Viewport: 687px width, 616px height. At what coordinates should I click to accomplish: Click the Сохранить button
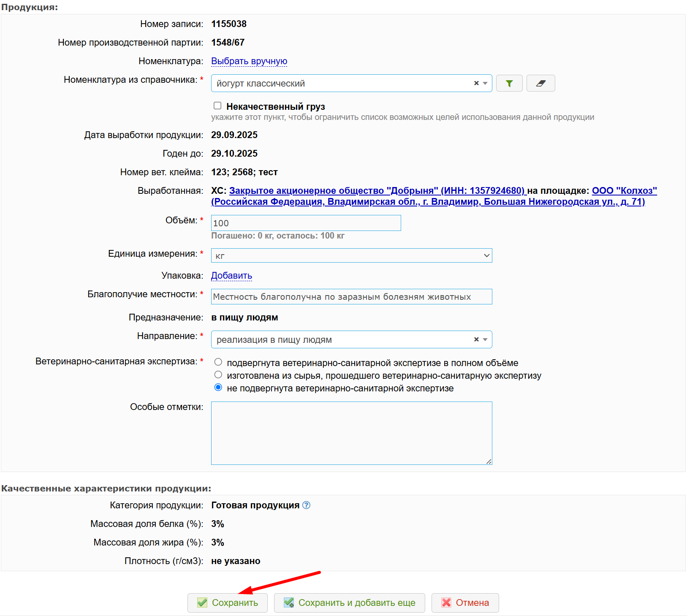pos(228,602)
